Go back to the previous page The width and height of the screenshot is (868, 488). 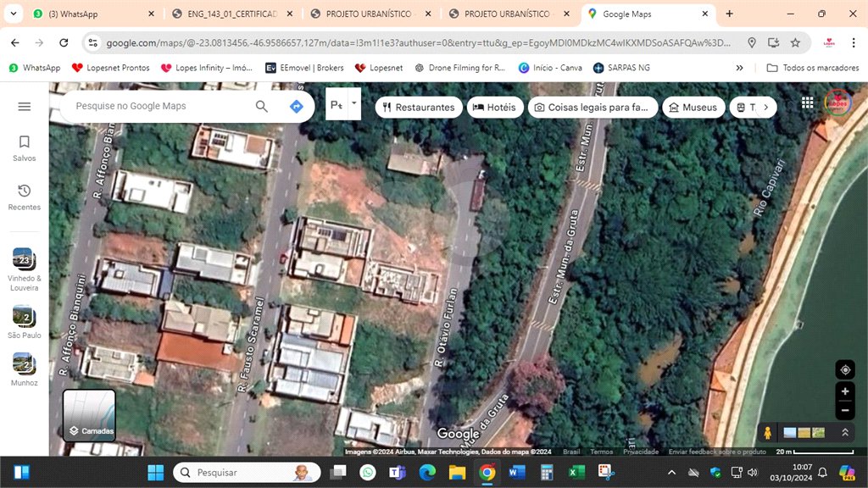click(15, 42)
